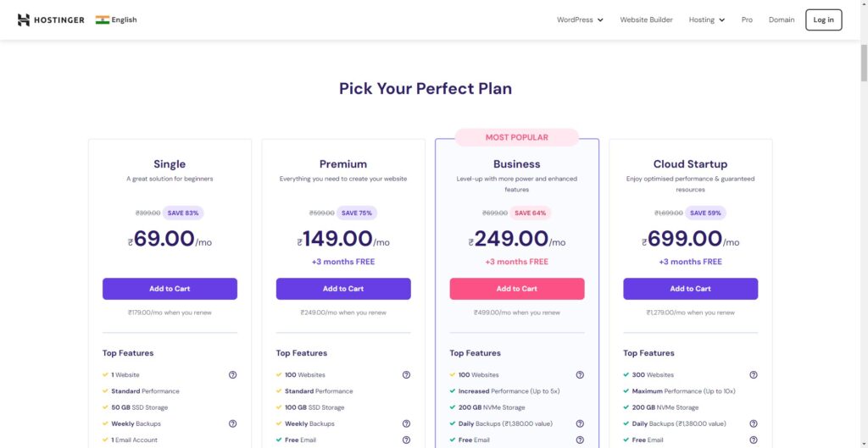Select the Pro menu item

click(747, 19)
